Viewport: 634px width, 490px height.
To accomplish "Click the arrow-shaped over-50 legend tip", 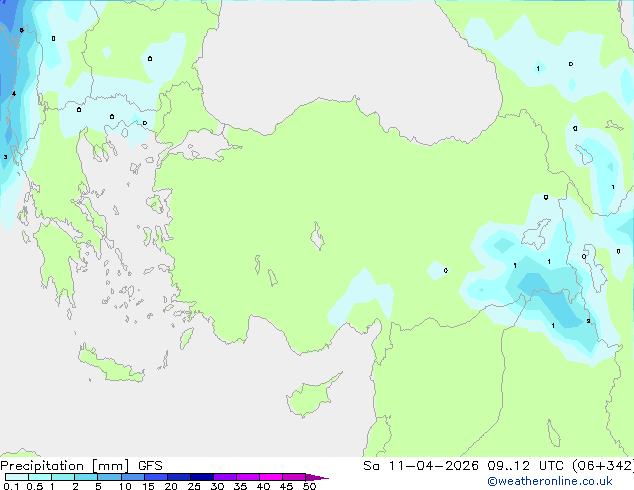I will point(317,477).
